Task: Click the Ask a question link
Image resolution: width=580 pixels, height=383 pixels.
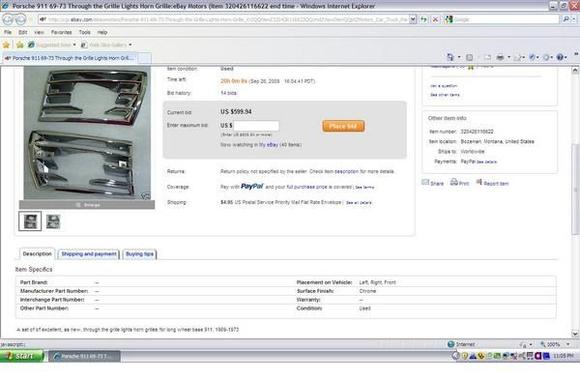Action: coord(444,86)
